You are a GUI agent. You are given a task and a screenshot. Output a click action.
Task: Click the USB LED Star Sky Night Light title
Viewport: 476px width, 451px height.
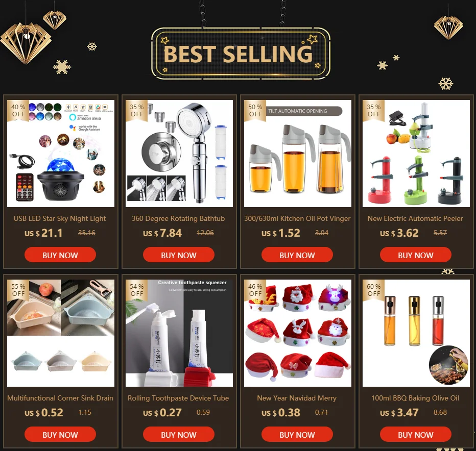(60, 219)
